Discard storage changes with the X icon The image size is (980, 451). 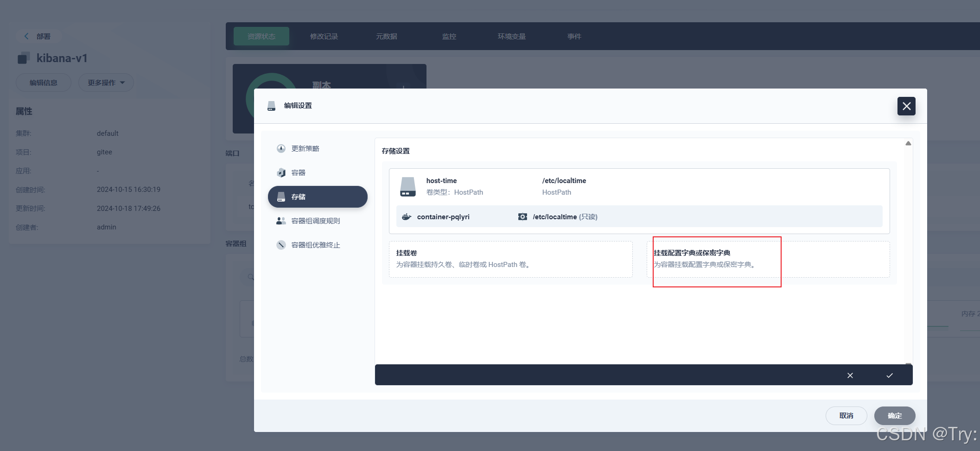click(850, 375)
